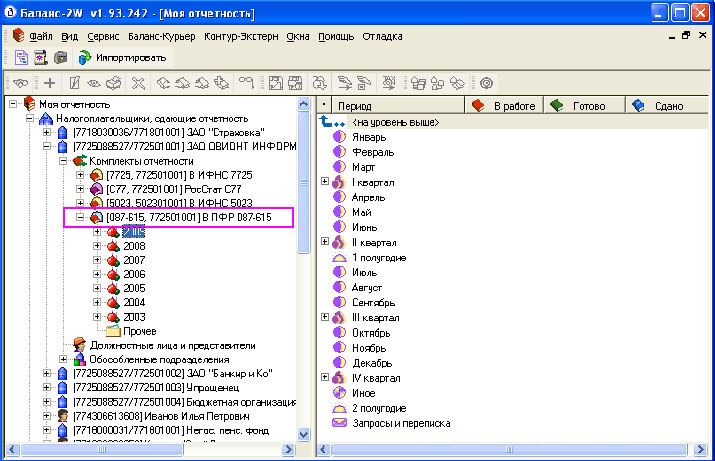
Task: Expand the I квартал period
Action: coord(325,181)
